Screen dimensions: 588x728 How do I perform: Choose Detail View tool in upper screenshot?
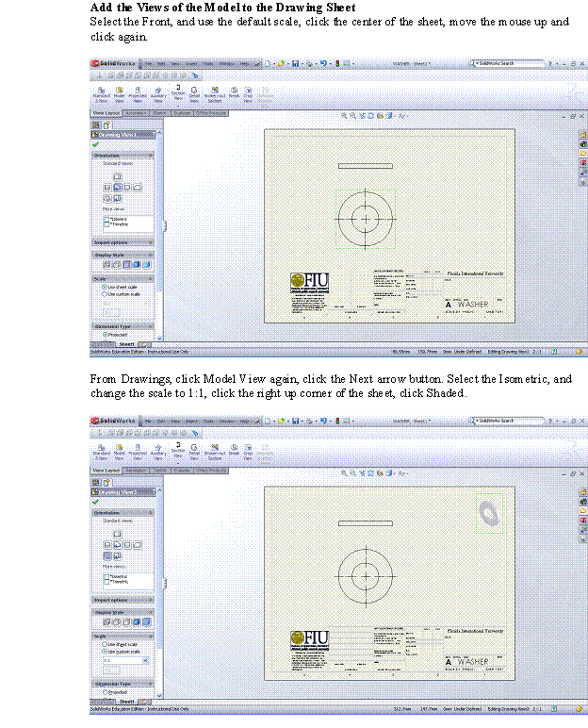194,94
